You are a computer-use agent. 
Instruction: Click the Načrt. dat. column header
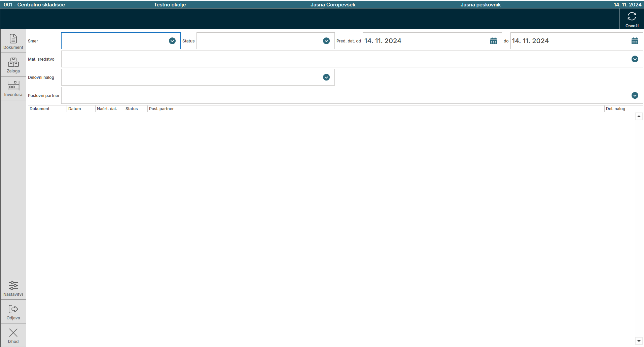click(109, 109)
